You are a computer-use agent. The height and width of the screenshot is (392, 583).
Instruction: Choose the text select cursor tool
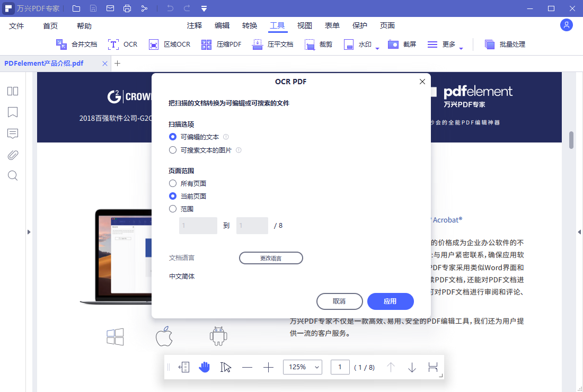(x=226, y=367)
